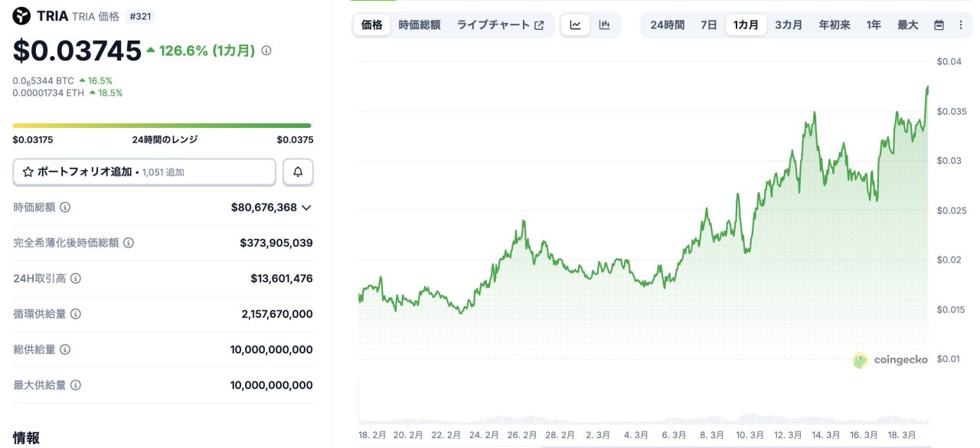
Task: Click info icon beside 循環供給量
Action: point(76,314)
